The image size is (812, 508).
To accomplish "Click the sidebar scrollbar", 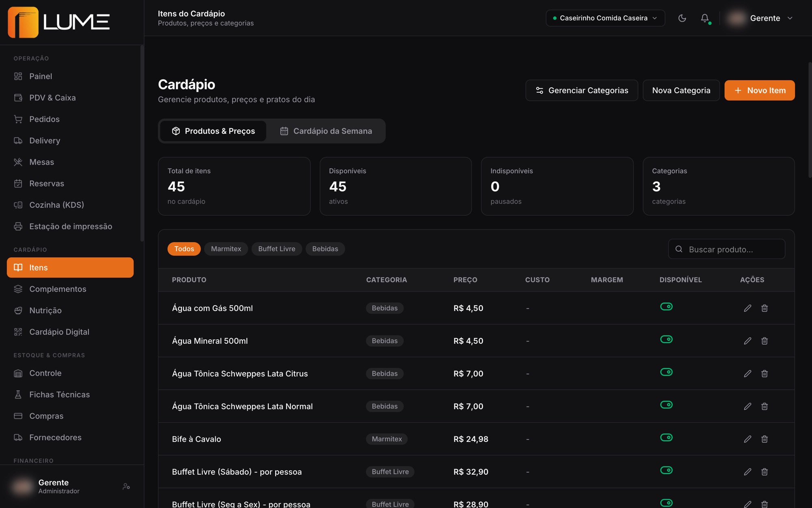I will [142, 143].
